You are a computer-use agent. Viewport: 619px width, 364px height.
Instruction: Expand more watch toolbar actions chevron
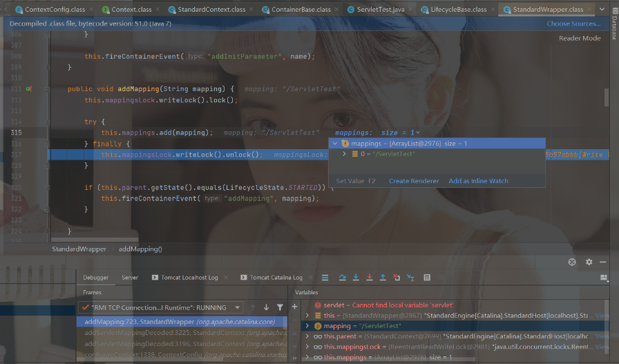pyautogui.click(x=294, y=358)
